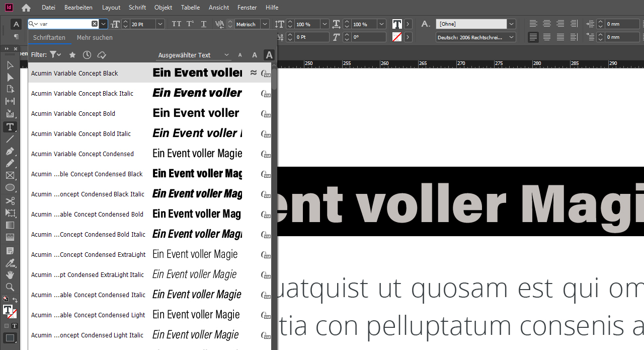This screenshot has height=350, width=644.
Task: Clear the font search field
Action: pyautogui.click(x=95, y=24)
